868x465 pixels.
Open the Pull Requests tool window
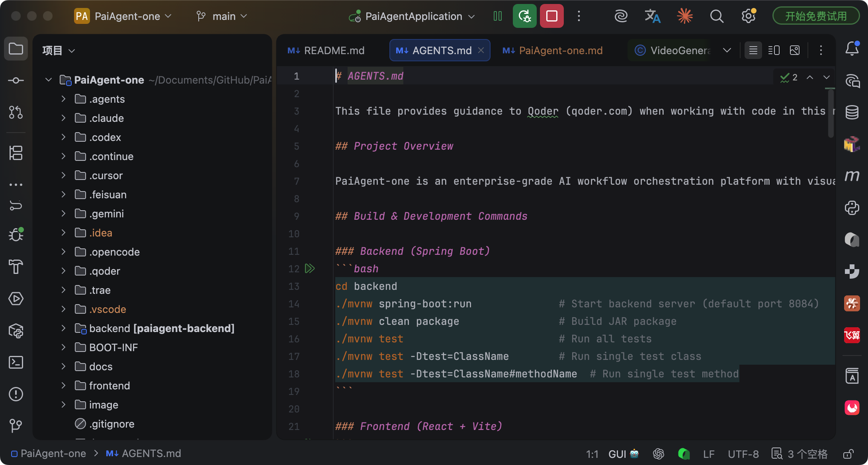coord(16,112)
